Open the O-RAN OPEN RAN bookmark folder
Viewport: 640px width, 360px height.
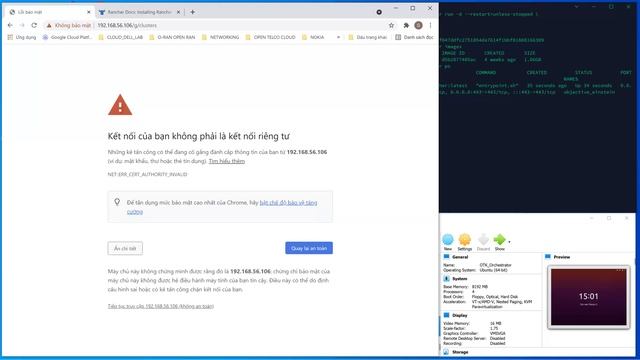[172, 37]
